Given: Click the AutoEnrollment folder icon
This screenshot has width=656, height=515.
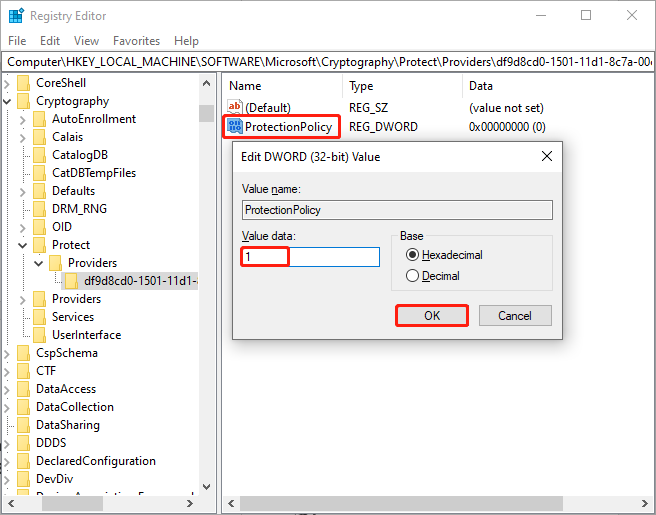Looking at the screenshot, I should pos(39,119).
